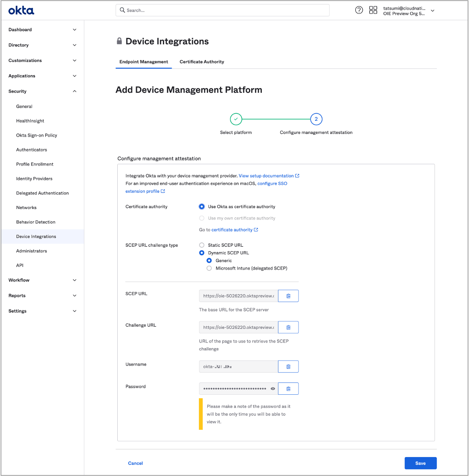Expand the Workflow menu in the sidebar
The height and width of the screenshot is (476, 469).
coord(42,280)
